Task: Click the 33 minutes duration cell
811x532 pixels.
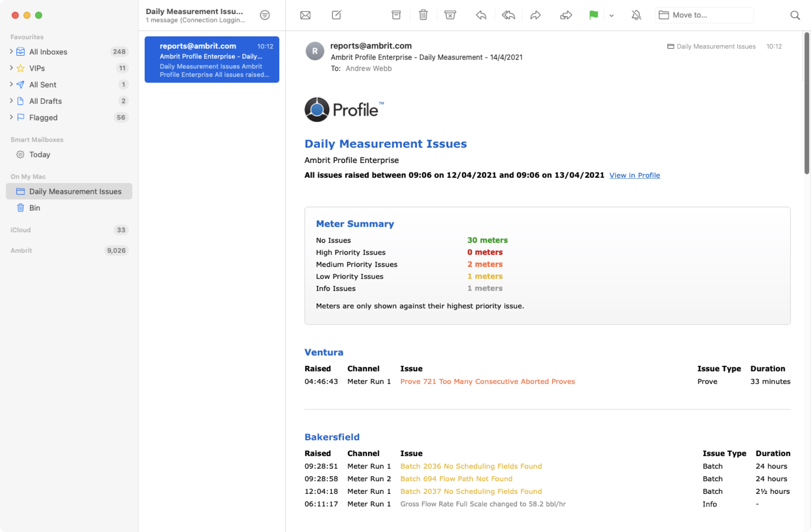Action: [x=770, y=381]
